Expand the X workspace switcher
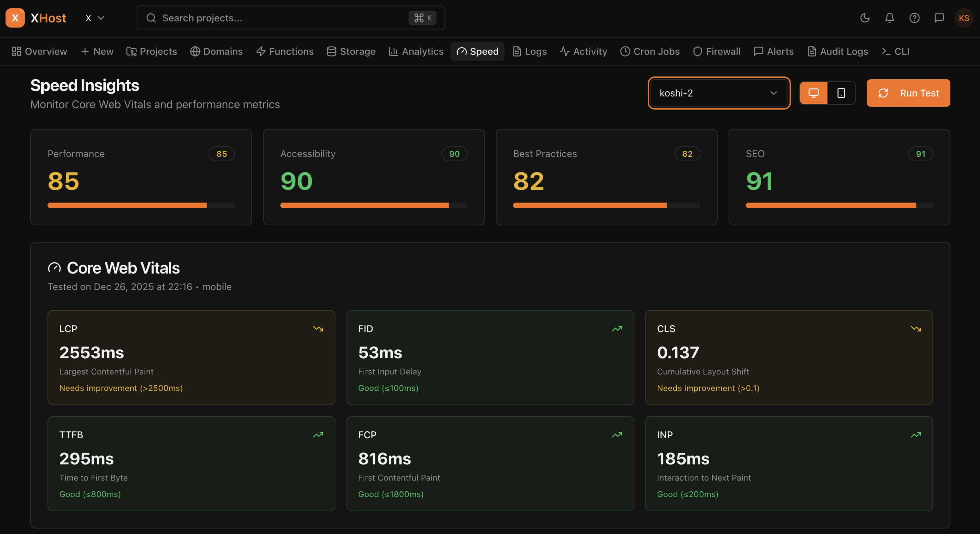Image resolution: width=980 pixels, height=534 pixels. click(x=95, y=18)
